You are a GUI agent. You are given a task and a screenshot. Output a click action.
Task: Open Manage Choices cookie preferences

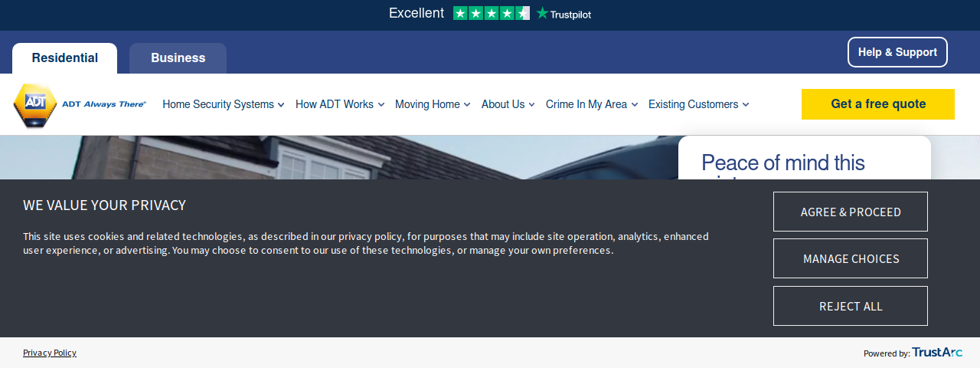point(851,258)
